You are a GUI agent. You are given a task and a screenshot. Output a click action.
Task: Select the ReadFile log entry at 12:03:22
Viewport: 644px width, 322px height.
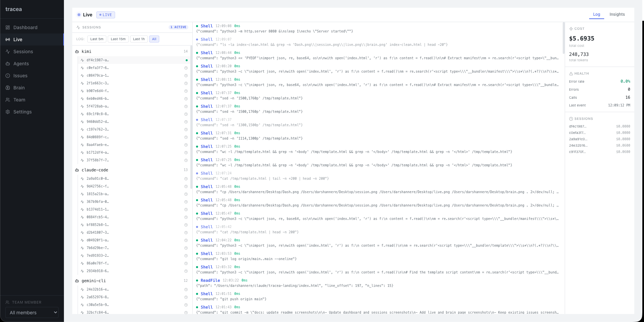pos(377,283)
